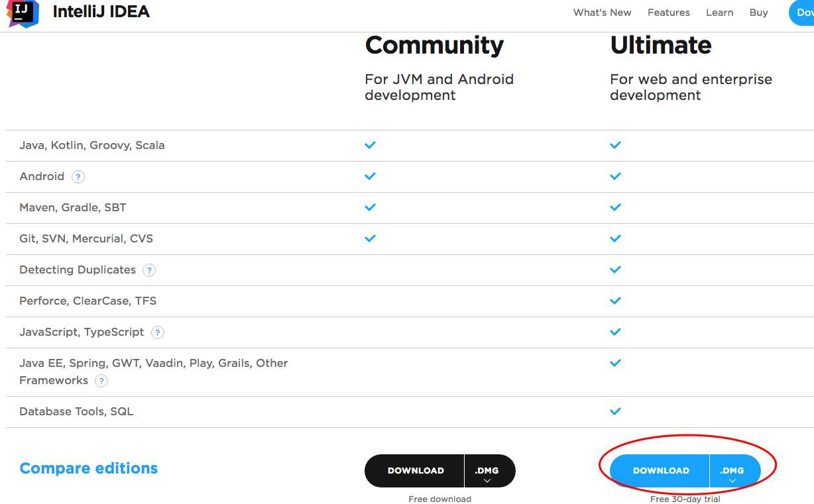
Task: Click the Community edition heading
Action: coord(434,45)
